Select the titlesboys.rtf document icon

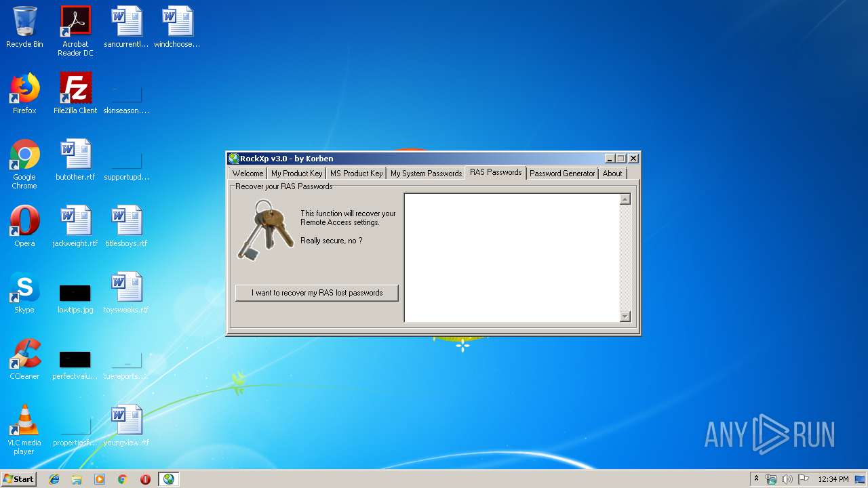[126, 226]
